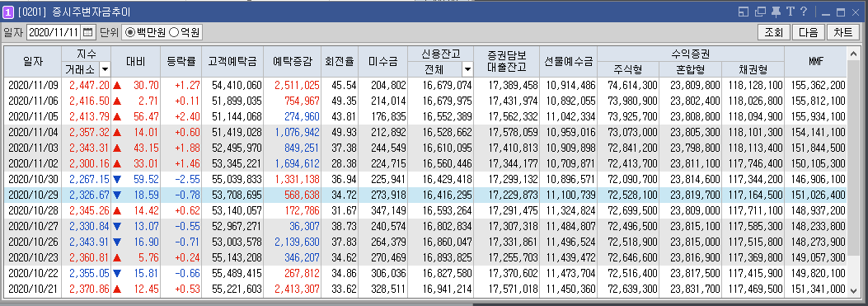Select the 2020/10/21 date cell

pyautogui.click(x=33, y=290)
